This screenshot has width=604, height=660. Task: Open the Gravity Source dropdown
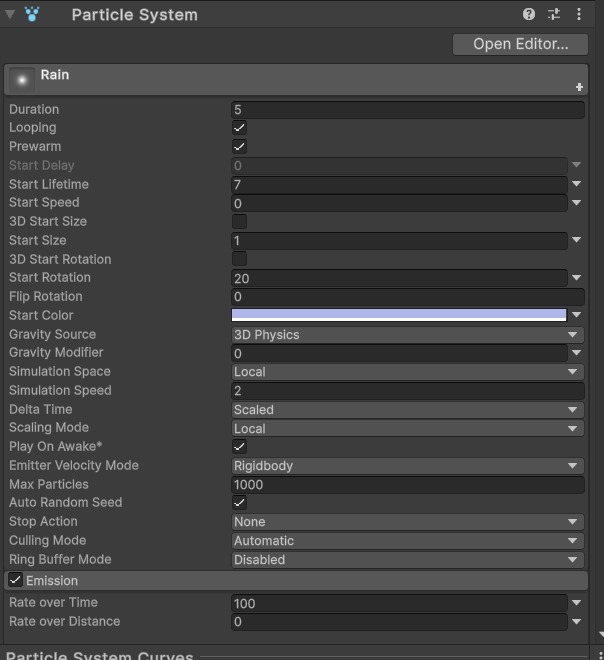pos(407,335)
